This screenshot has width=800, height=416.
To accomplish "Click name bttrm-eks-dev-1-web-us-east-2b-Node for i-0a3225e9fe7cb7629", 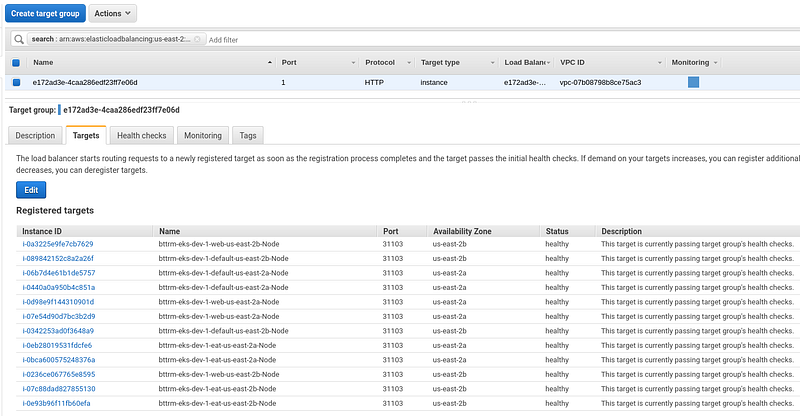I will click(219, 244).
